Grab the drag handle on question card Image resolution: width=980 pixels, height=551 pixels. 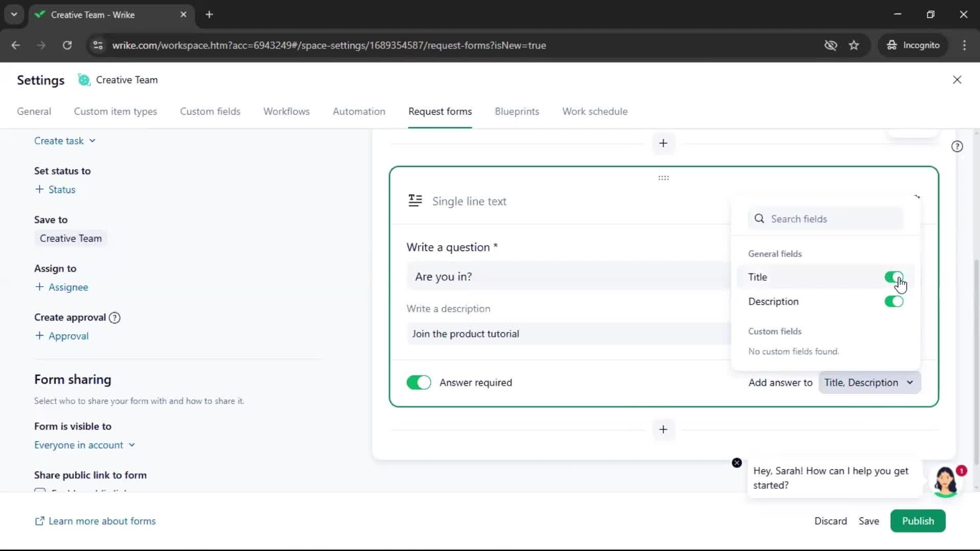[663, 178]
